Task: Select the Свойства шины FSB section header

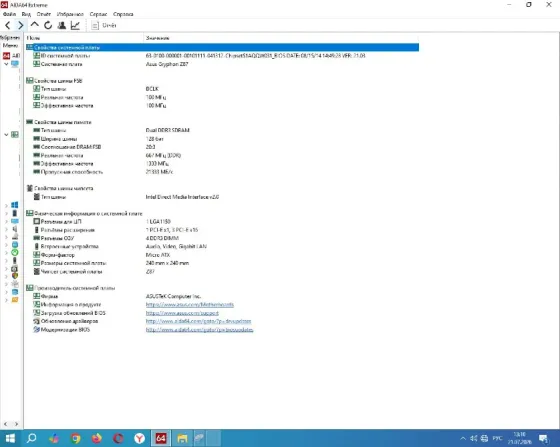Action: tap(58, 81)
